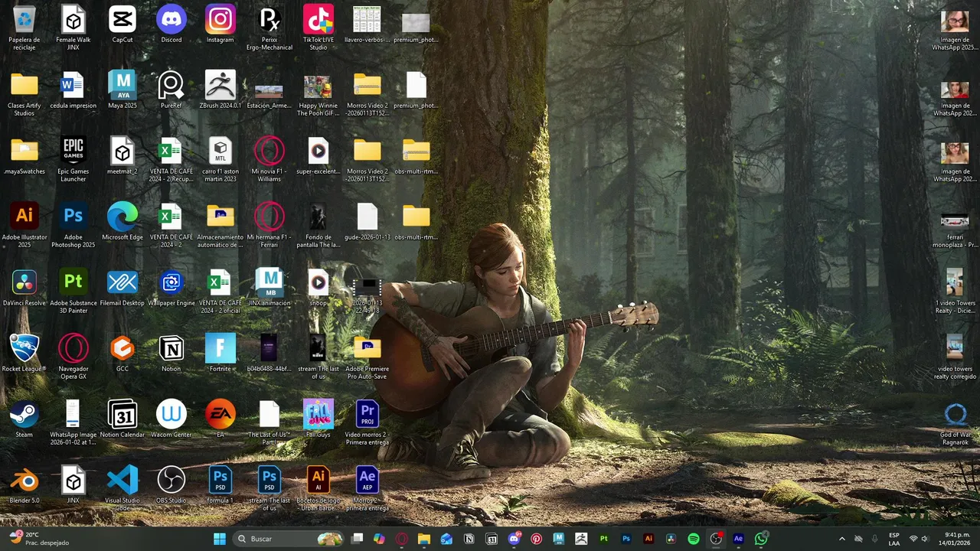Screen dimensions: 980x551
Task: Open File Explorer from the taskbar
Action: click(x=424, y=539)
